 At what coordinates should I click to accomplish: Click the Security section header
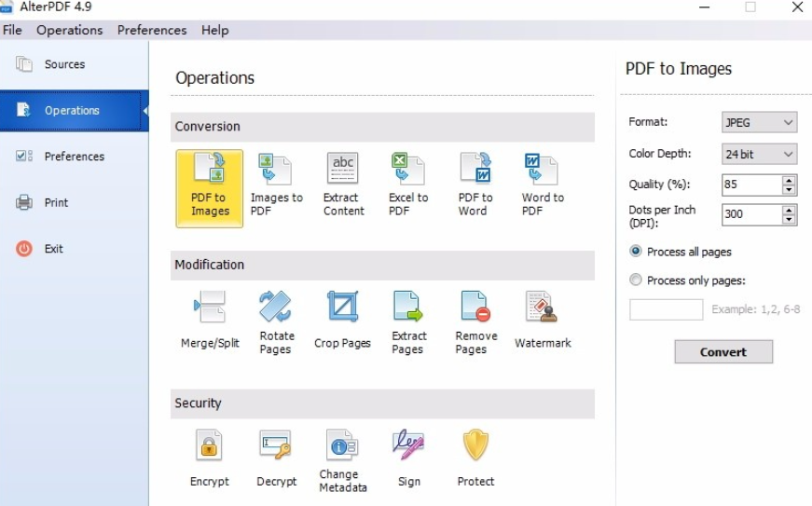tap(382, 403)
